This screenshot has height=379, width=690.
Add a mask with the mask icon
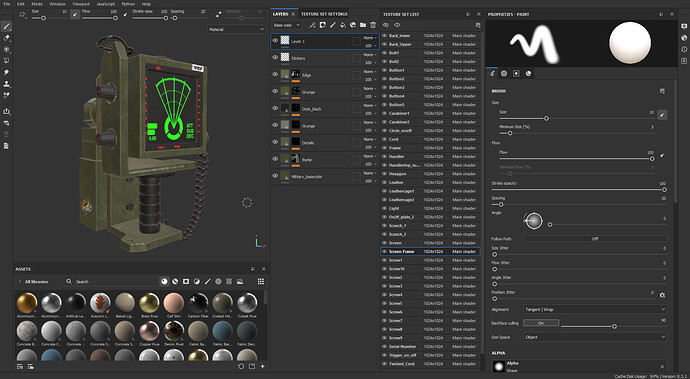tap(322, 25)
